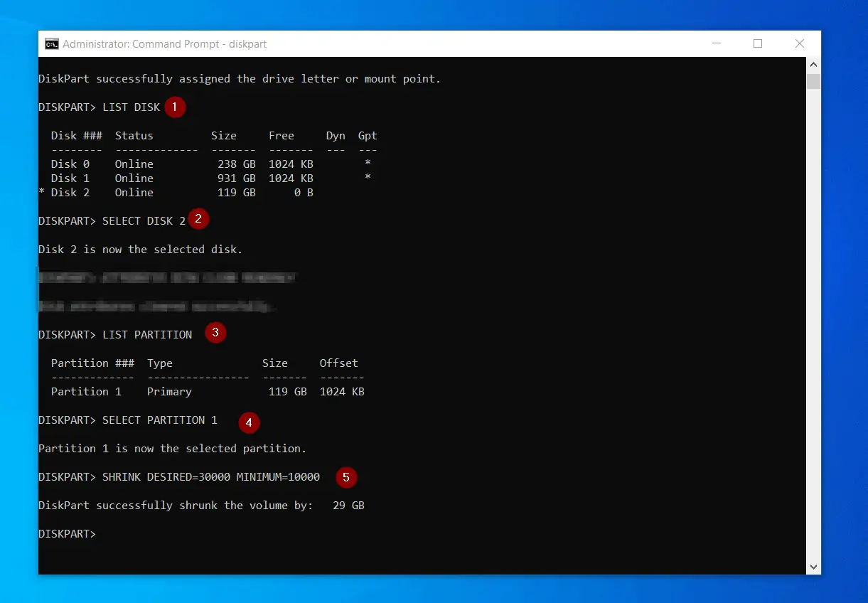Click the 'Type' column header in partition table
868x603 pixels.
coord(160,363)
